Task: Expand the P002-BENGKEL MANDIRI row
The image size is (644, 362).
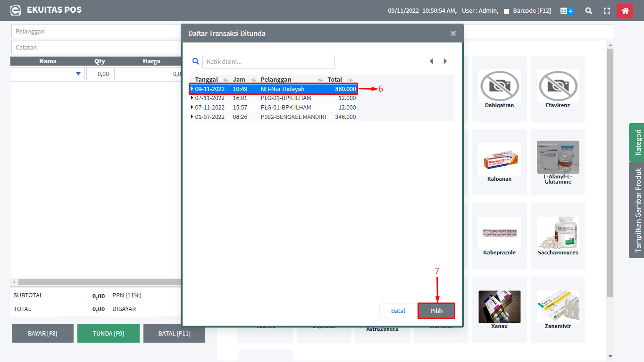Action: click(192, 117)
